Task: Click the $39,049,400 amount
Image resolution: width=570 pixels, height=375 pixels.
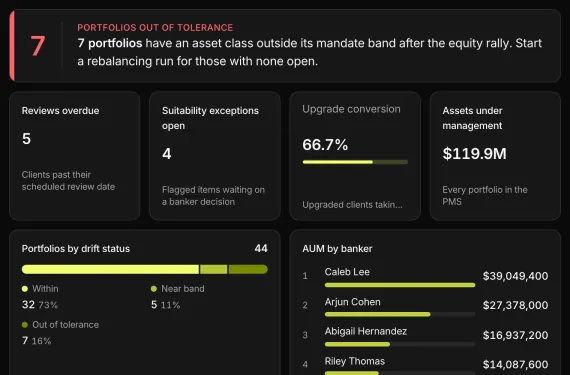Action: (515, 276)
